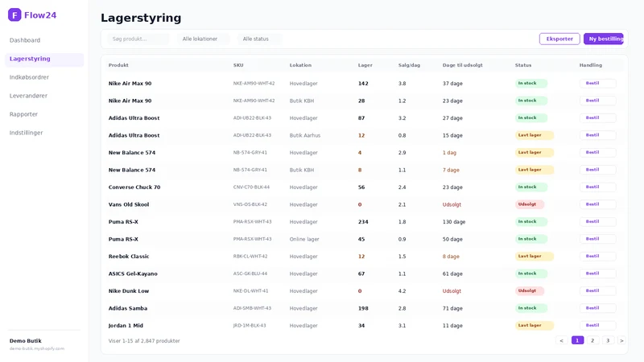
Task: Click In stock badge for Adidas Samba
Action: point(531,308)
